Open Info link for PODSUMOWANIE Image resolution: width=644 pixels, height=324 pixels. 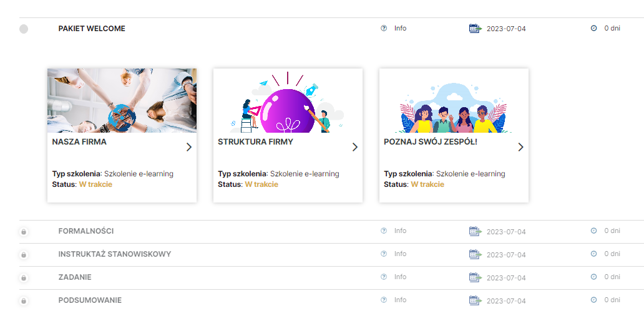pyautogui.click(x=401, y=300)
